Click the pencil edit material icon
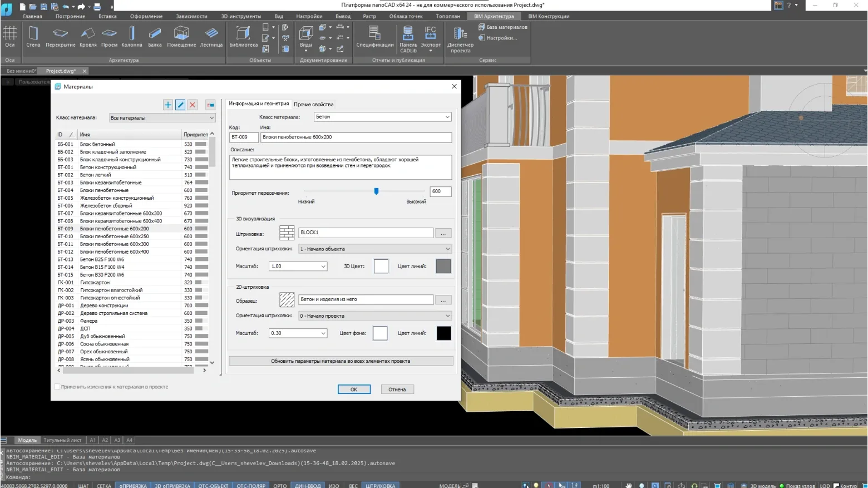 coord(180,105)
